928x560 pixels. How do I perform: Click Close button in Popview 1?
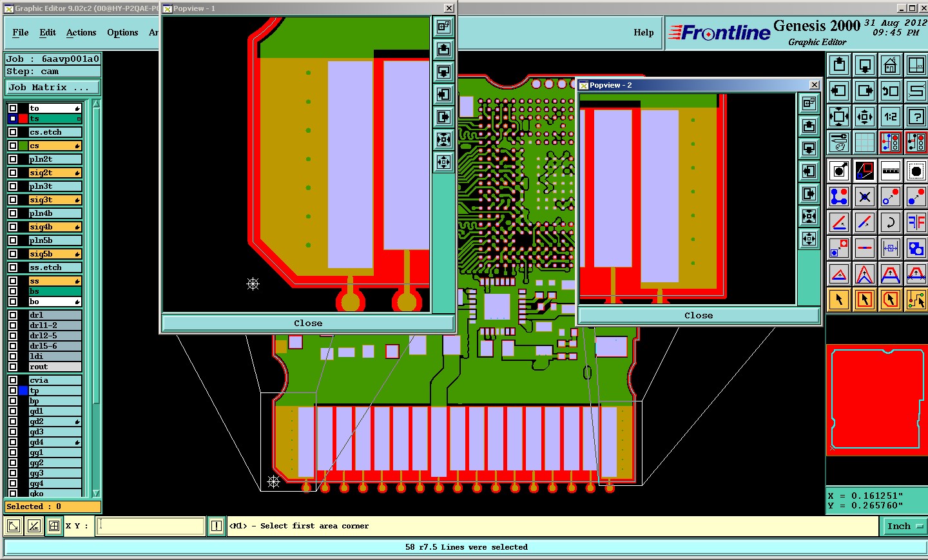tap(308, 323)
